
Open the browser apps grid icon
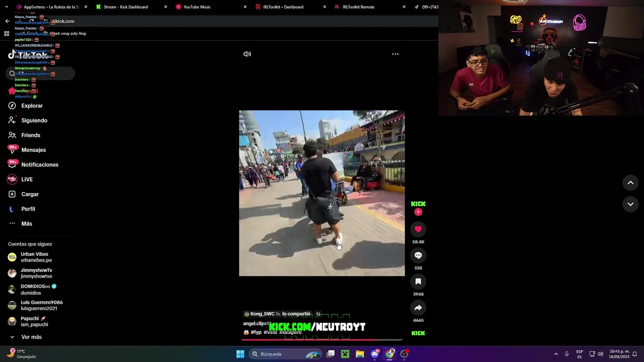click(x=7, y=34)
